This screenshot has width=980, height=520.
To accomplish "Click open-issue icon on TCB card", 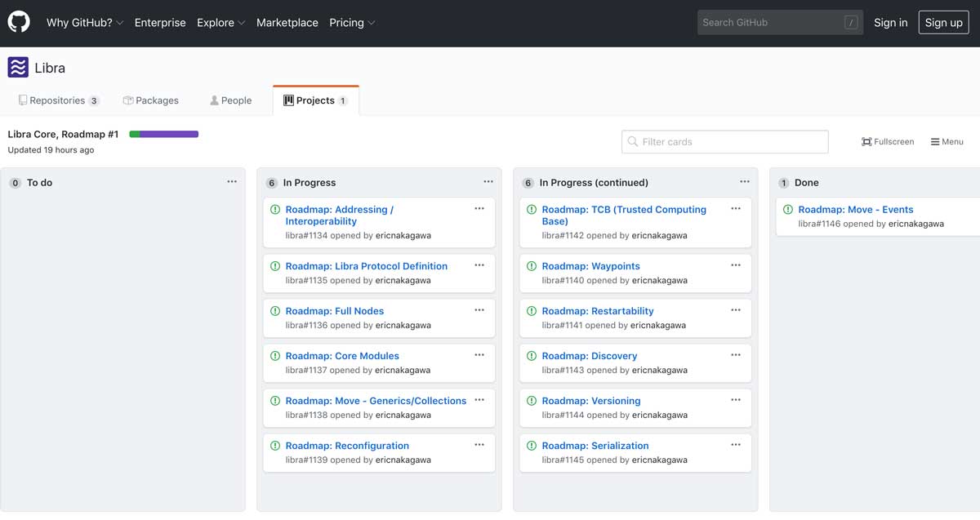I will [x=532, y=210].
